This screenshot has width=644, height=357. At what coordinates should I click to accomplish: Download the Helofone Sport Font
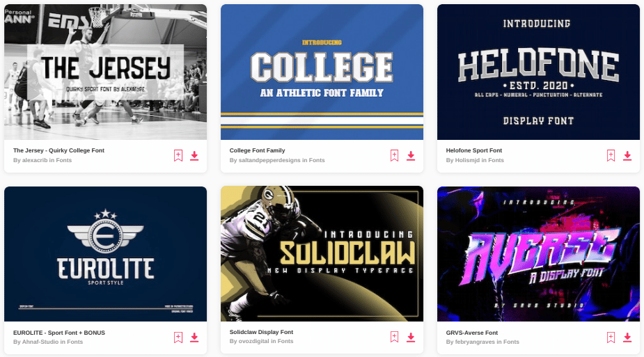pyautogui.click(x=627, y=155)
